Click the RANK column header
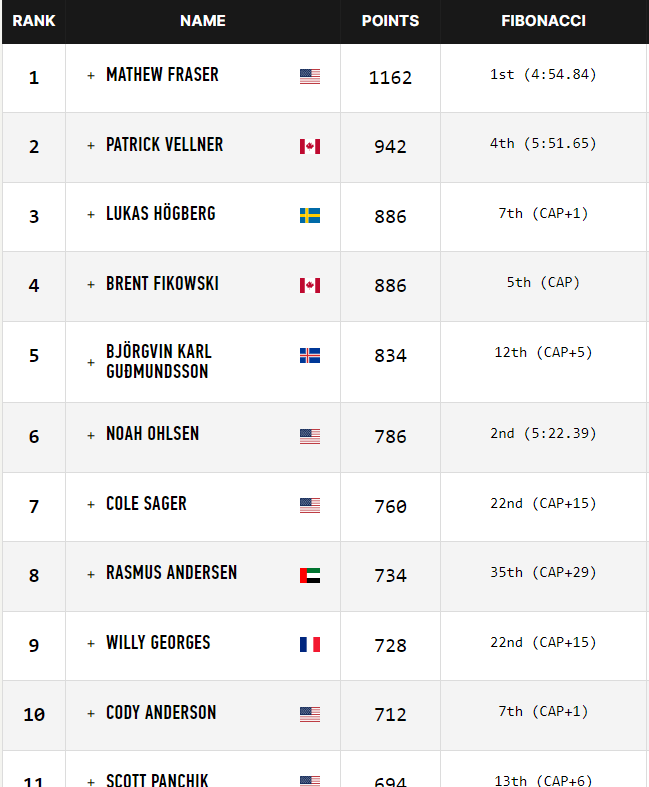This screenshot has height=787, width=649. (34, 21)
